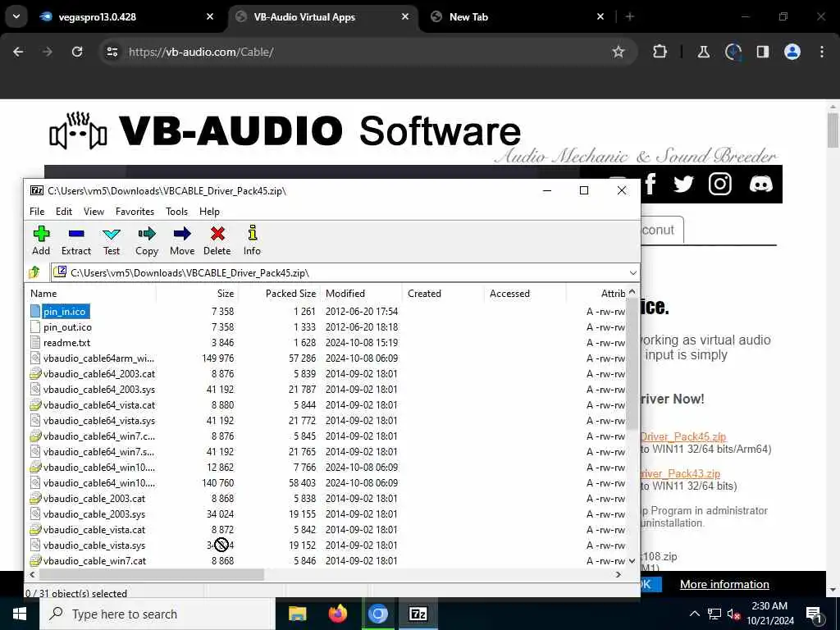Viewport: 840px width, 630px height.
Task: Open VB-Audio's Twitter icon link
Action: click(683, 185)
